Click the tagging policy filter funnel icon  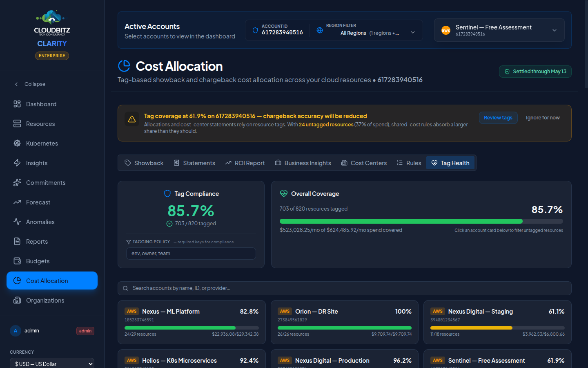tap(129, 242)
